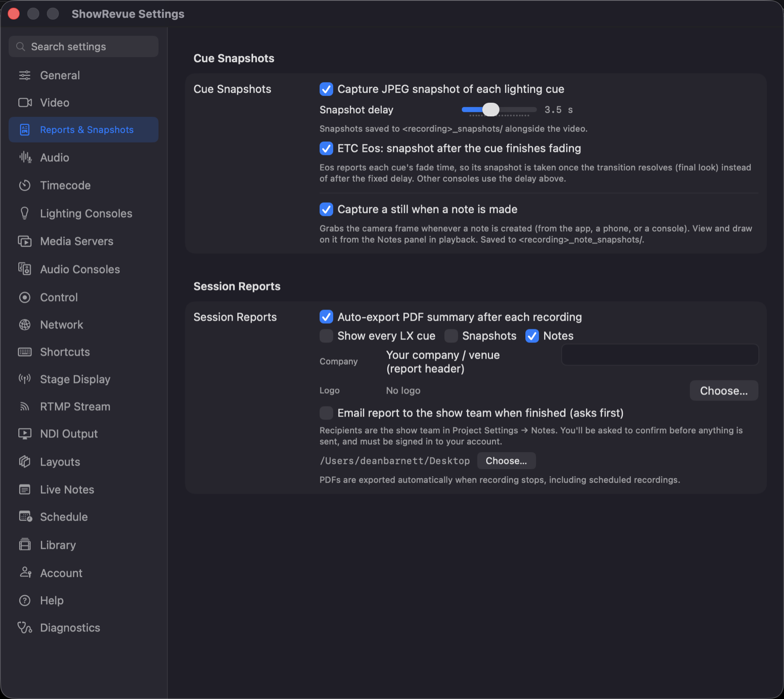Click the RTMP Stream broadcast icon

(25, 407)
